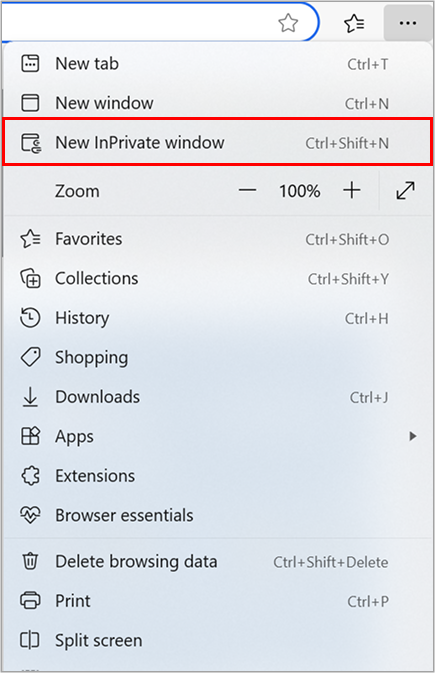Click the Shopping tag icon
The image size is (435, 673).
[x=30, y=357]
